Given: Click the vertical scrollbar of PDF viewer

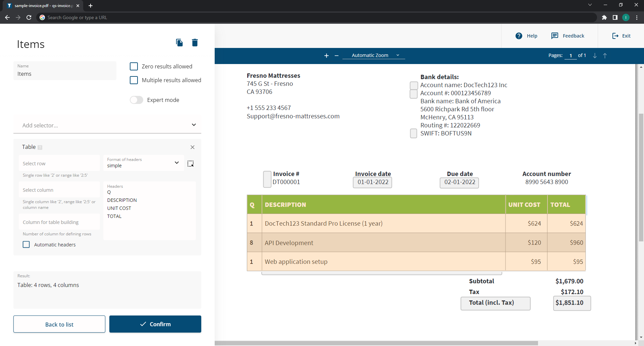Looking at the screenshot, I should click(641, 178).
